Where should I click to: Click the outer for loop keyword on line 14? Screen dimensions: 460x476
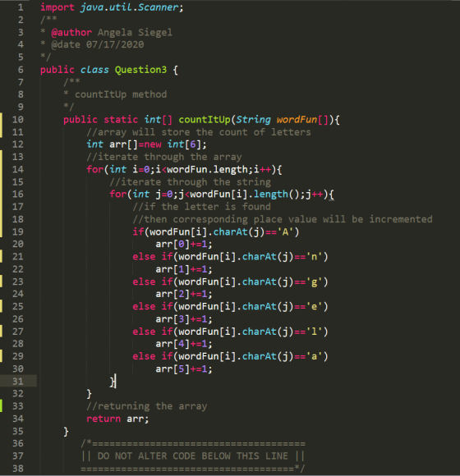point(94,169)
